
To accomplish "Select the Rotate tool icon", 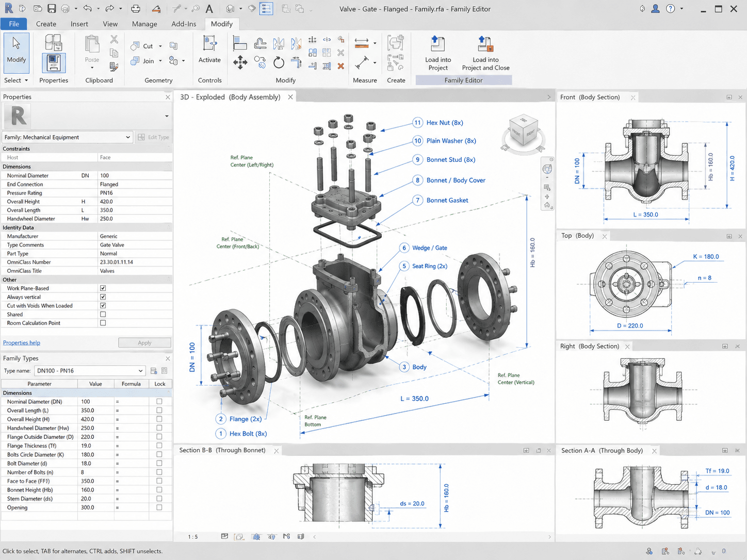I will point(279,63).
